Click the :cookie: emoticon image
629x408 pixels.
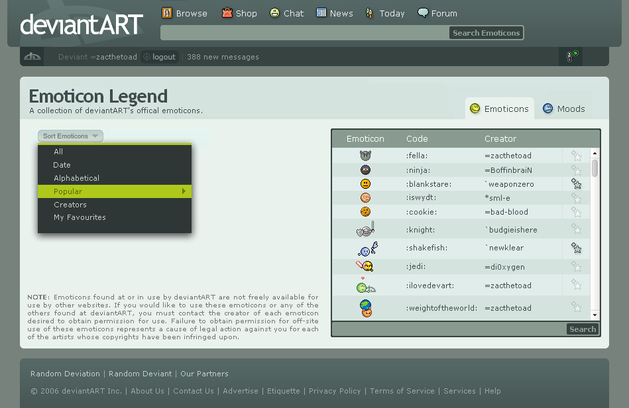tap(365, 212)
